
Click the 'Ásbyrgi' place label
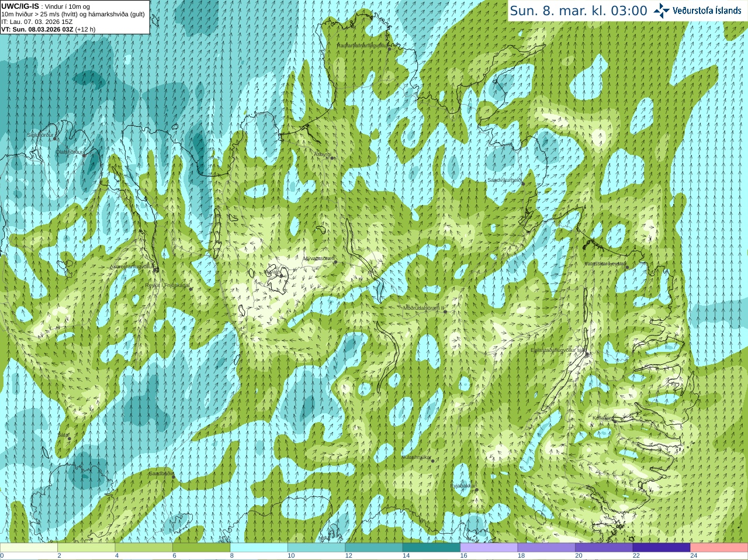(323, 154)
